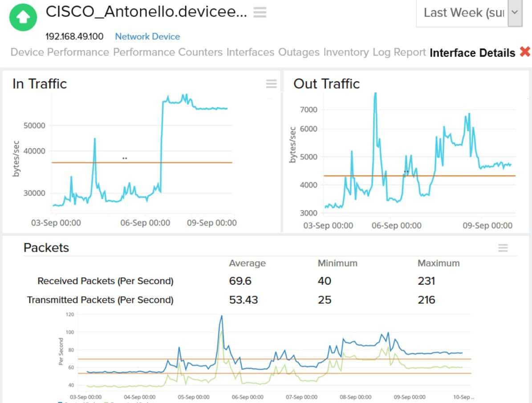Click the In Traffic panel title
The image size is (532, 403).
tap(40, 84)
